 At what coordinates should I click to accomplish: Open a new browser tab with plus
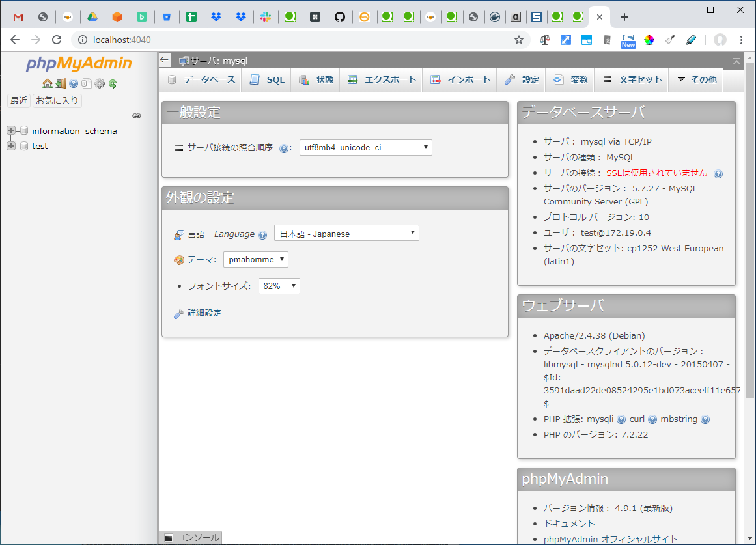624,17
